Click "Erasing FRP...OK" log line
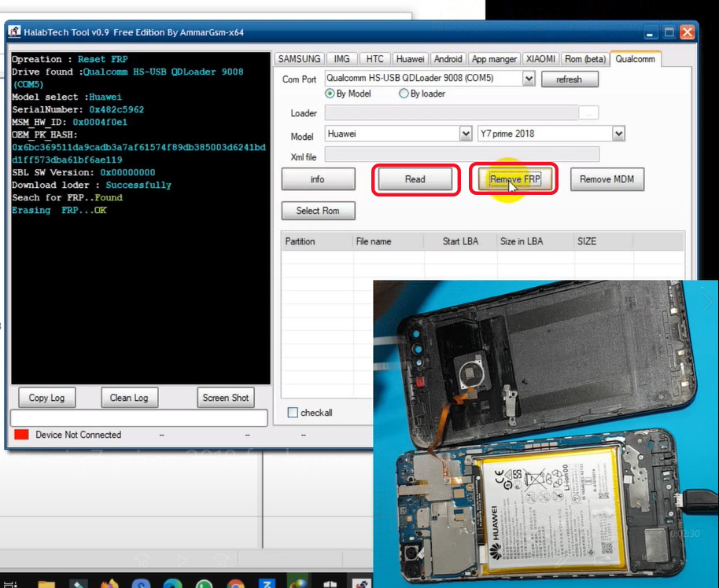The image size is (719, 588). tap(59, 211)
